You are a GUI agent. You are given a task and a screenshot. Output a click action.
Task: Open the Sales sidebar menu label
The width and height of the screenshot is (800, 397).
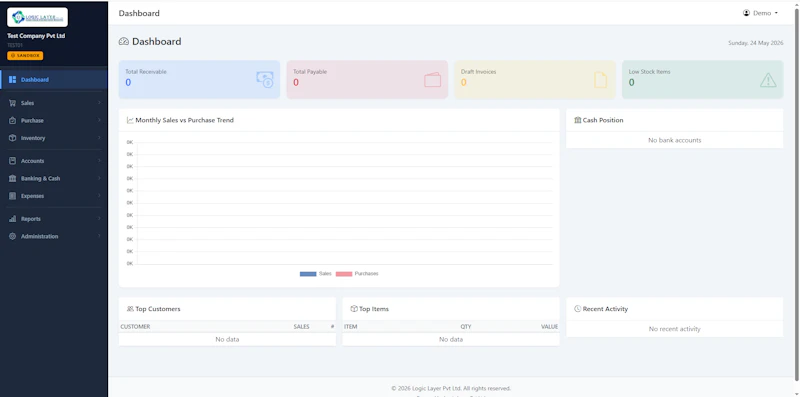click(28, 103)
